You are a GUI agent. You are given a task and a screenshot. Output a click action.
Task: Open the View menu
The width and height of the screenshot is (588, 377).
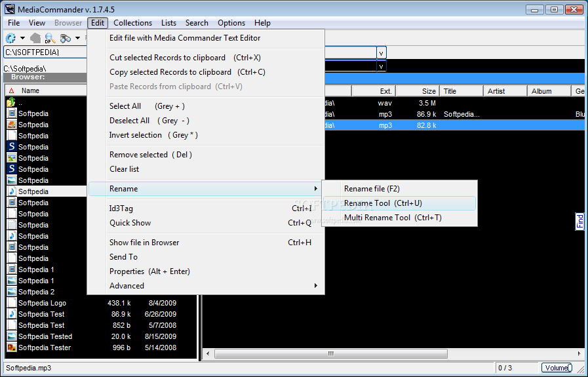37,23
